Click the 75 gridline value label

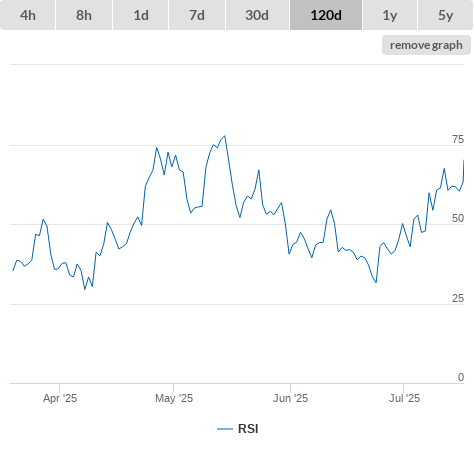point(458,139)
